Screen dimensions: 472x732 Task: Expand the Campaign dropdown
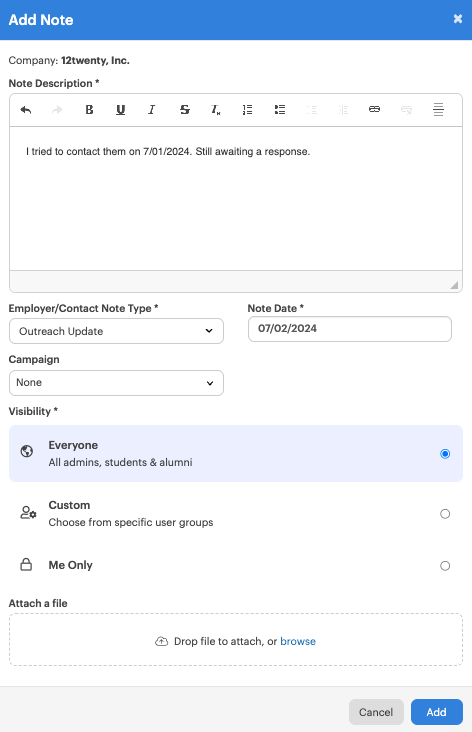click(116, 383)
